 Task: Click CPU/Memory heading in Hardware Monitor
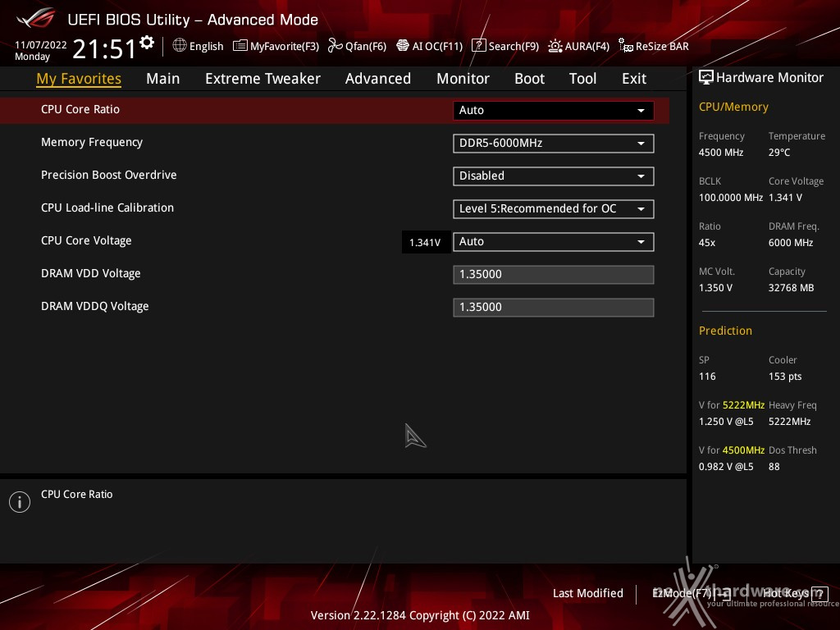(733, 107)
